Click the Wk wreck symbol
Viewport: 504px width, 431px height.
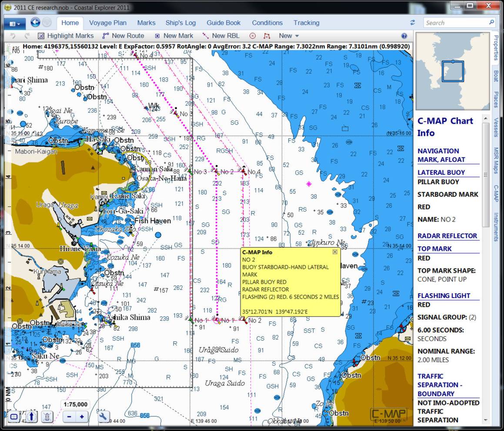coord(147,108)
